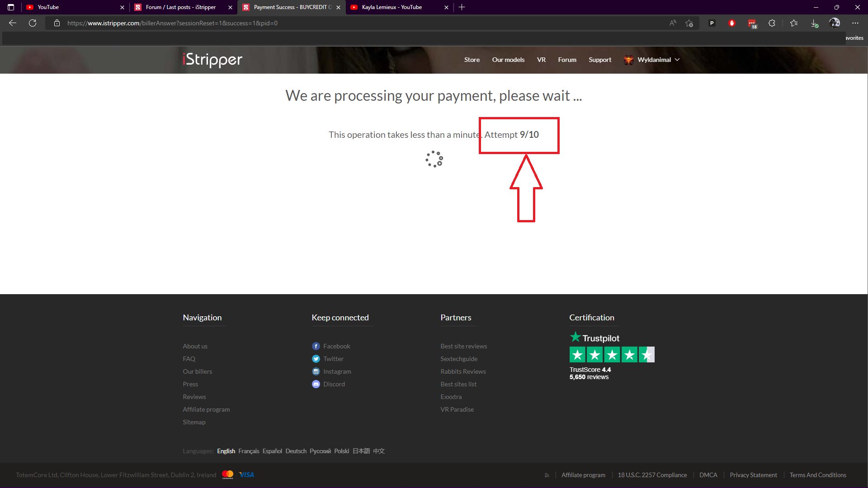The width and height of the screenshot is (868, 488).
Task: Click the Instagram icon in Keep connected
Action: pos(316,371)
